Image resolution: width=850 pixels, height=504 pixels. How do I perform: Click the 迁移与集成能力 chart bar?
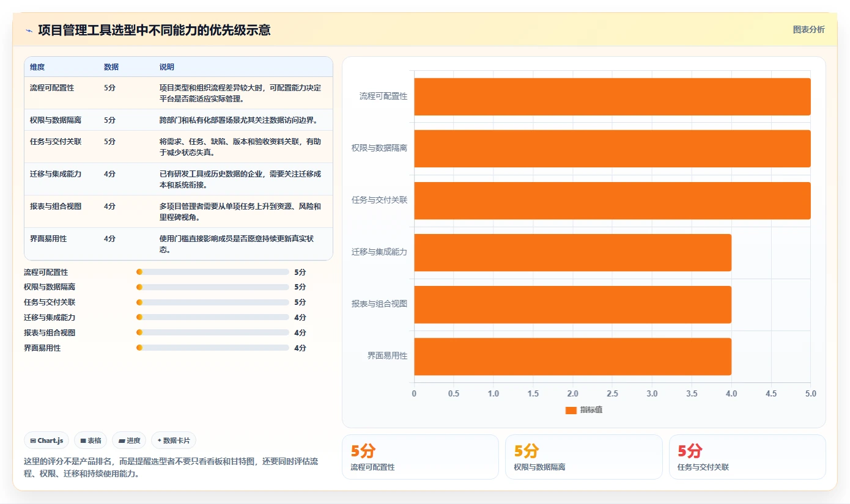(572, 252)
